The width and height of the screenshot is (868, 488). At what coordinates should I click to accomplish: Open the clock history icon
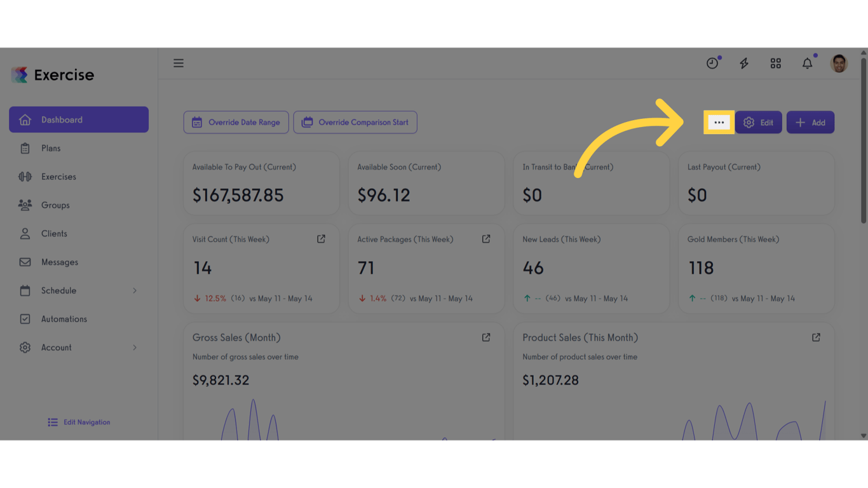coord(712,63)
